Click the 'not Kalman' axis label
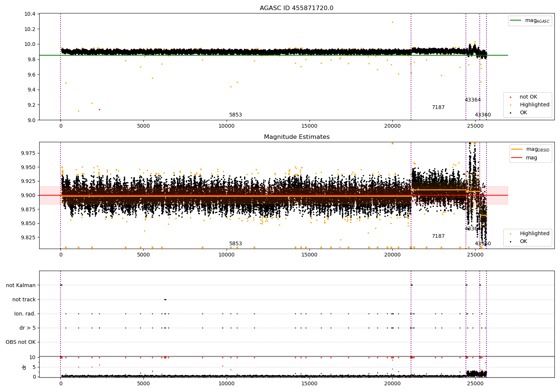 pos(21,285)
